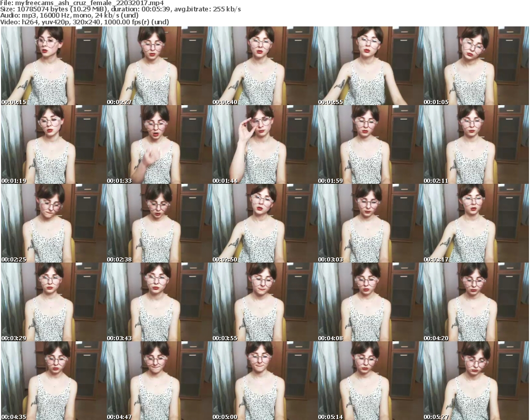Viewport: 530px width, 420px height.
Task: Click the Size line showing 10785074 bytes
Action: tap(120, 9)
